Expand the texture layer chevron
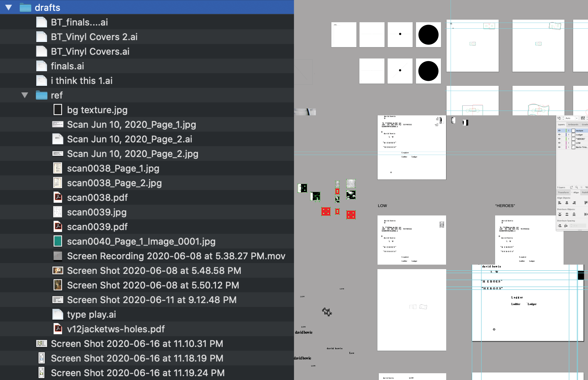 click(569, 131)
